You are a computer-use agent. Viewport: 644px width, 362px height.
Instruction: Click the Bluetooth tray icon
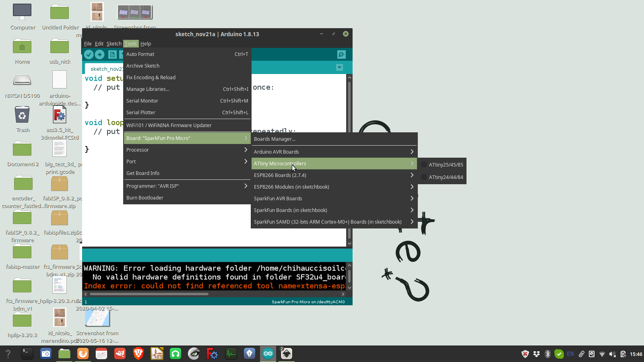(547, 354)
